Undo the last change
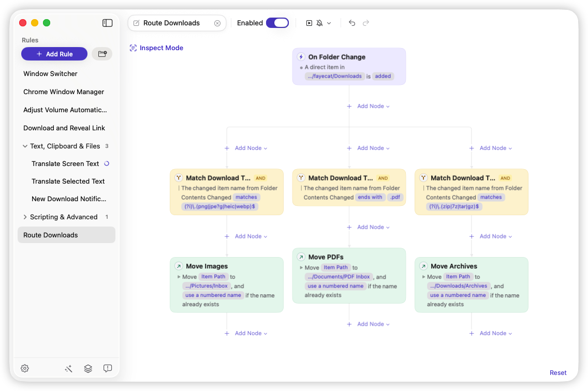Viewport: 588px width, 391px height. coord(352,23)
